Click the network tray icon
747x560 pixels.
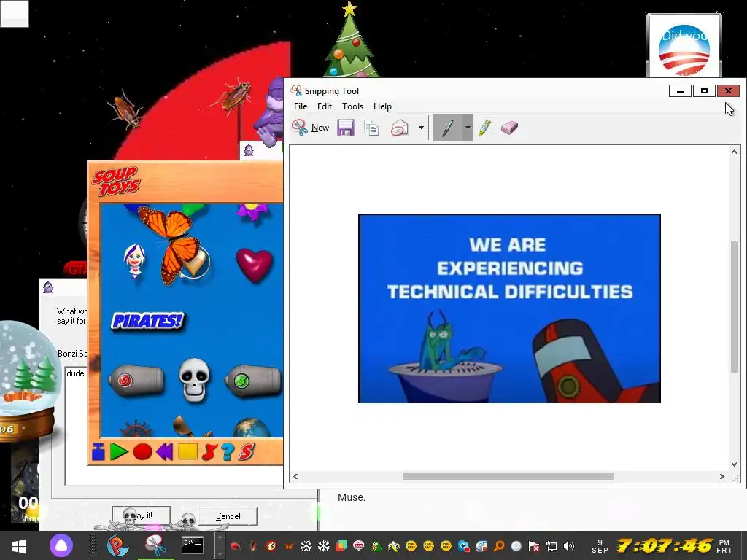[551, 546]
